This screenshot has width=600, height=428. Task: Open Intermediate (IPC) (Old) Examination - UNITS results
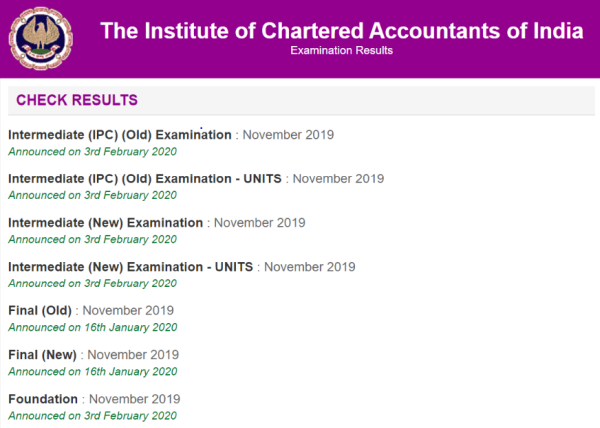[x=145, y=178]
